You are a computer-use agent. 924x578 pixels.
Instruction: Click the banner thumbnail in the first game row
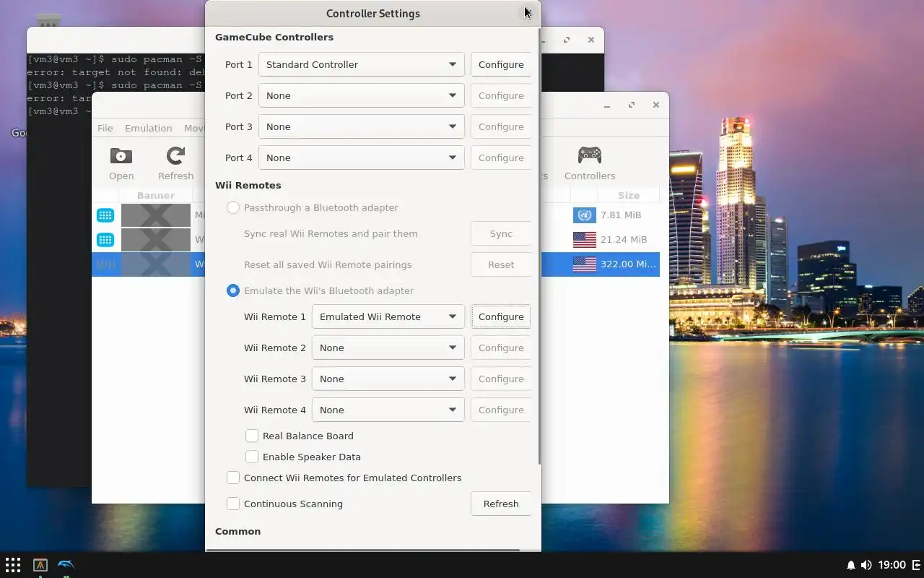pyautogui.click(x=156, y=215)
